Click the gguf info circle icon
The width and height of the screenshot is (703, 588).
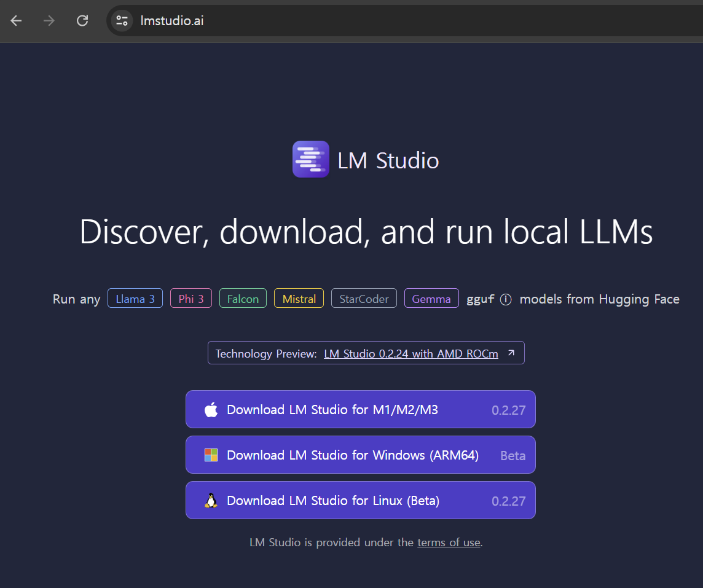[506, 299]
